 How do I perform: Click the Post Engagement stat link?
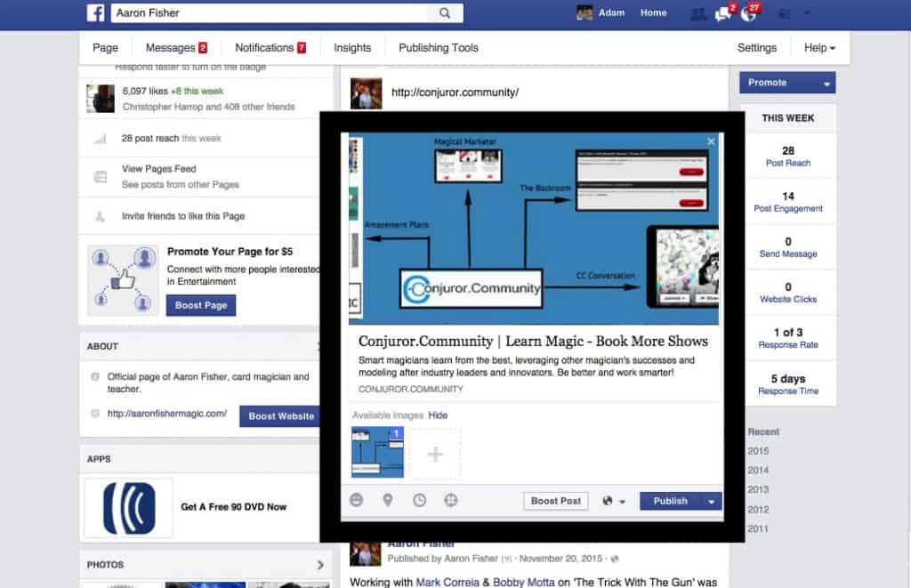point(788,208)
